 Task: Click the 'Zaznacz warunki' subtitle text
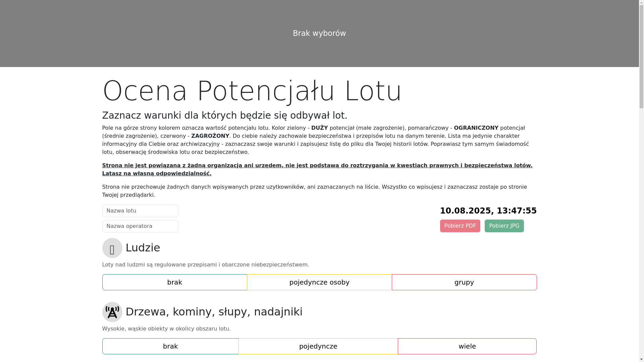pyautogui.click(x=225, y=115)
